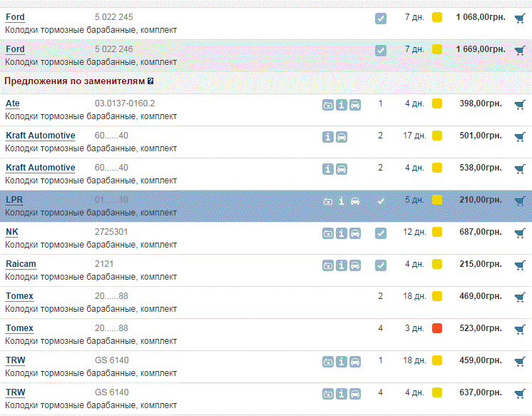Show info for Kraft Automotive 501,00грн. row
Image resolution: width=532 pixels, height=416 pixels.
click(x=328, y=137)
